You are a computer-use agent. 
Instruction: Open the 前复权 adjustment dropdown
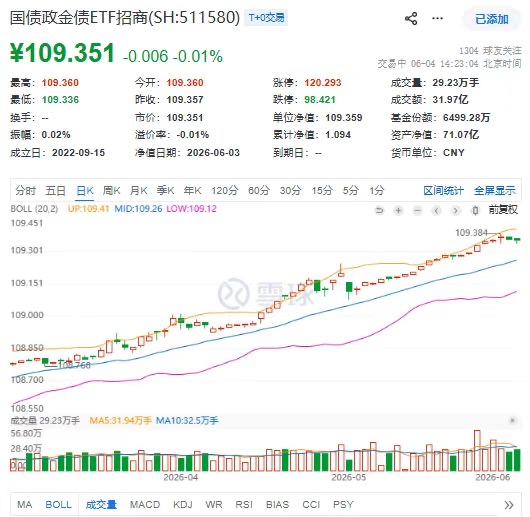503,210
